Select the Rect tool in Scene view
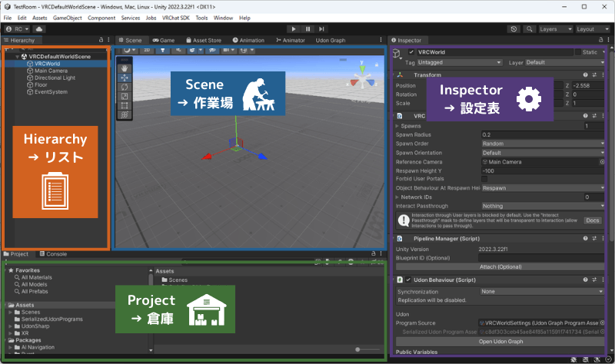615x364 pixels. [125, 105]
